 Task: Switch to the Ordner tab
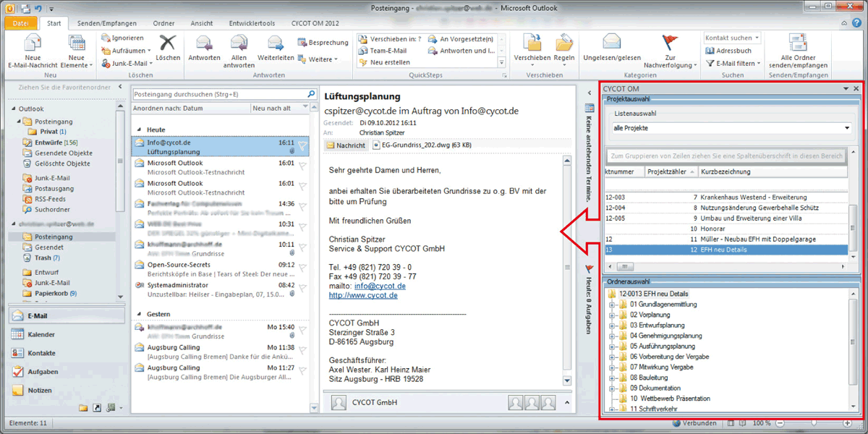pos(163,23)
